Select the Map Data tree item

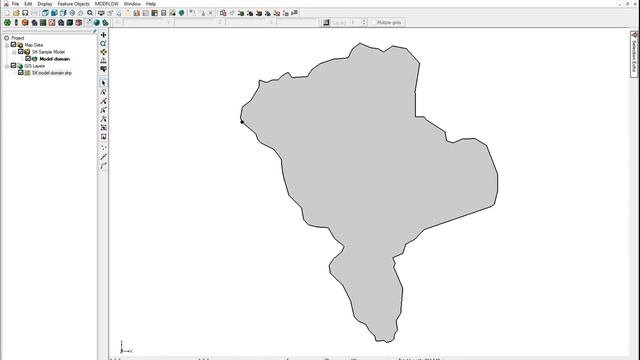33,45
